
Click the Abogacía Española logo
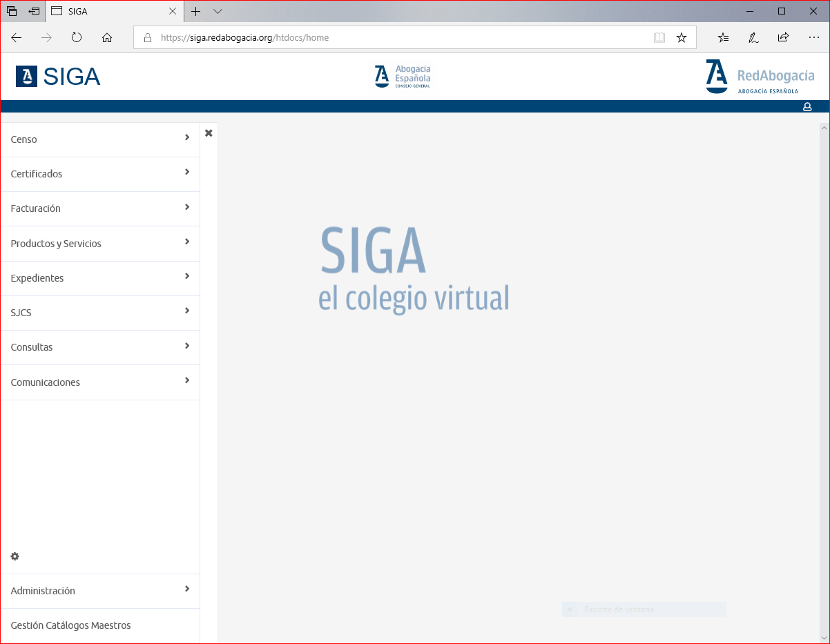click(403, 77)
